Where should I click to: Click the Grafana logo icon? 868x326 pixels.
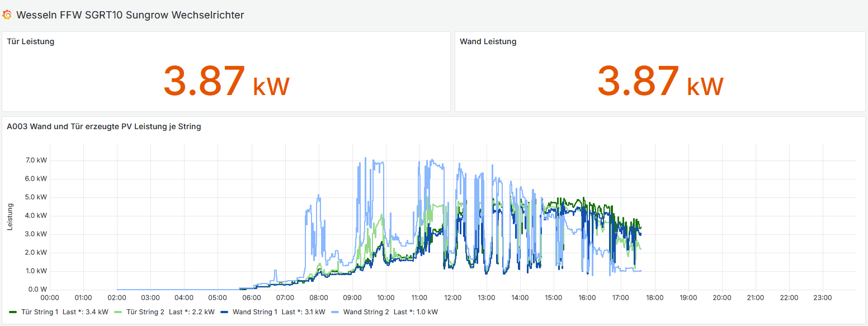[7, 15]
